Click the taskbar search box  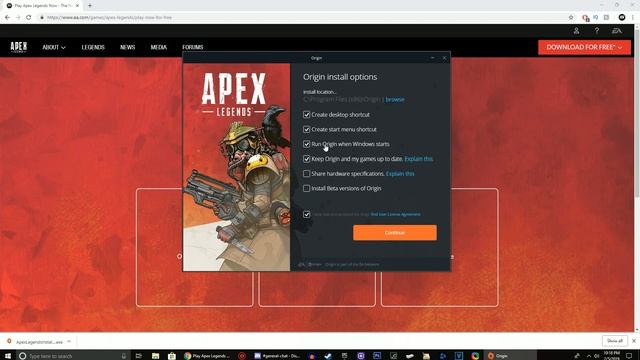73,356
